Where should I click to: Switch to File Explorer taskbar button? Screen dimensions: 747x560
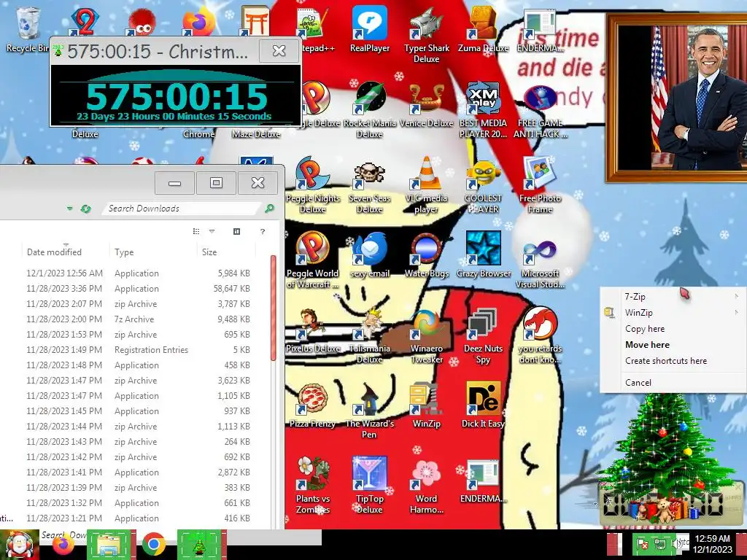point(111,545)
